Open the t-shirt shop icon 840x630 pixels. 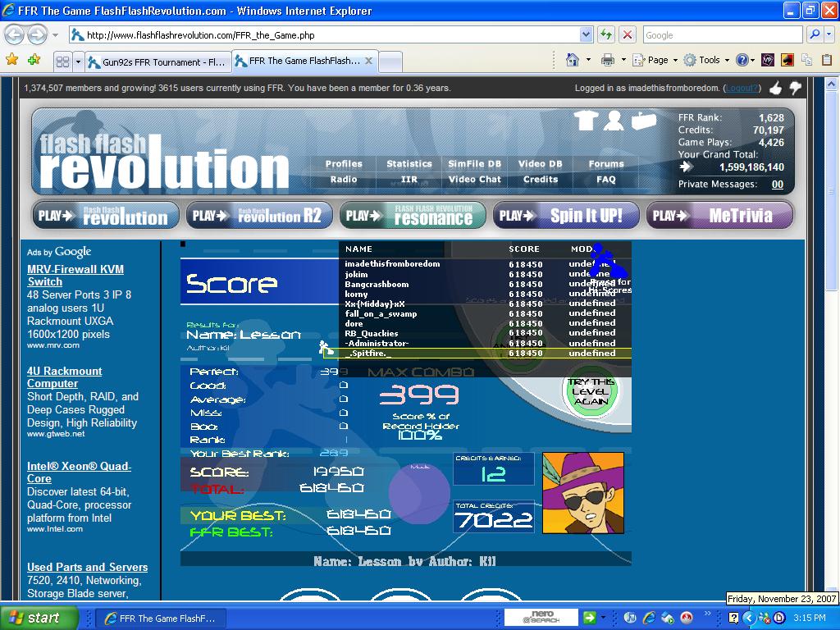pyautogui.click(x=586, y=120)
